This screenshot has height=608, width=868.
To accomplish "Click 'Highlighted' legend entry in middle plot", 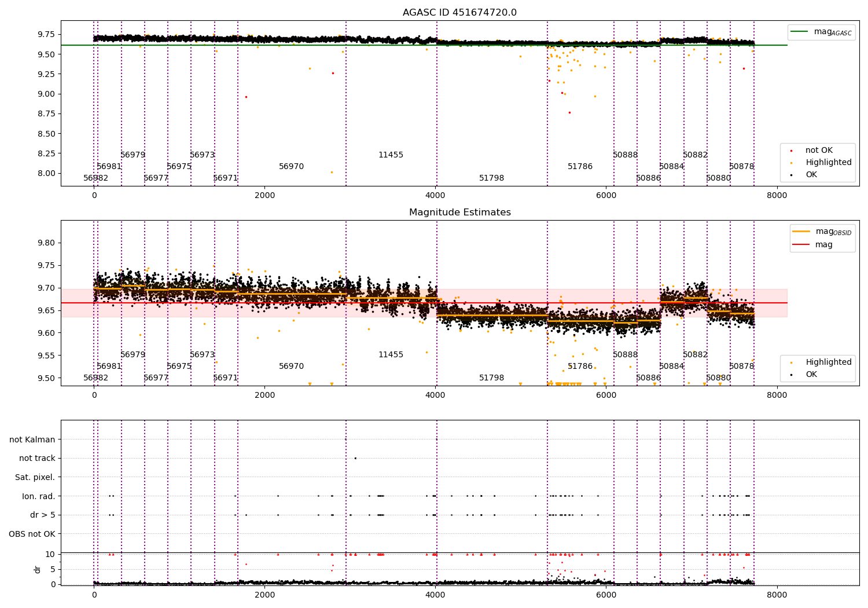I will (821, 362).
